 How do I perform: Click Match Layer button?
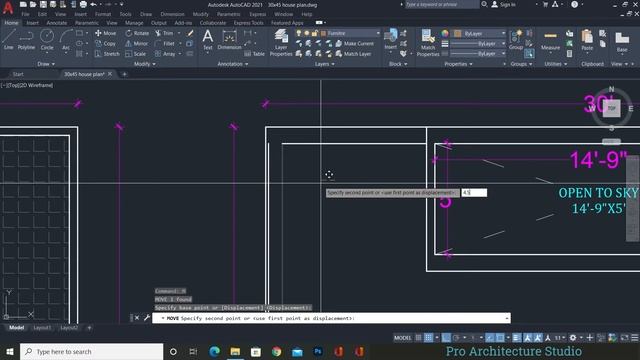[x=353, y=53]
